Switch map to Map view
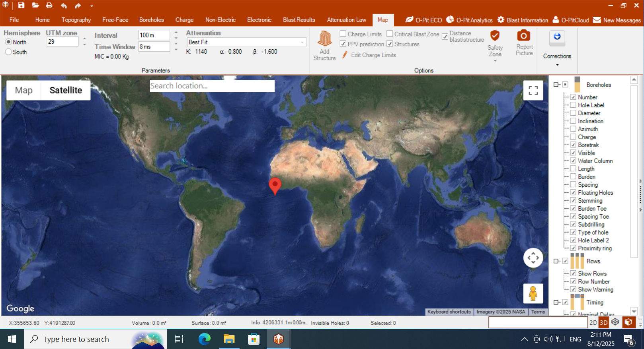 [24, 90]
